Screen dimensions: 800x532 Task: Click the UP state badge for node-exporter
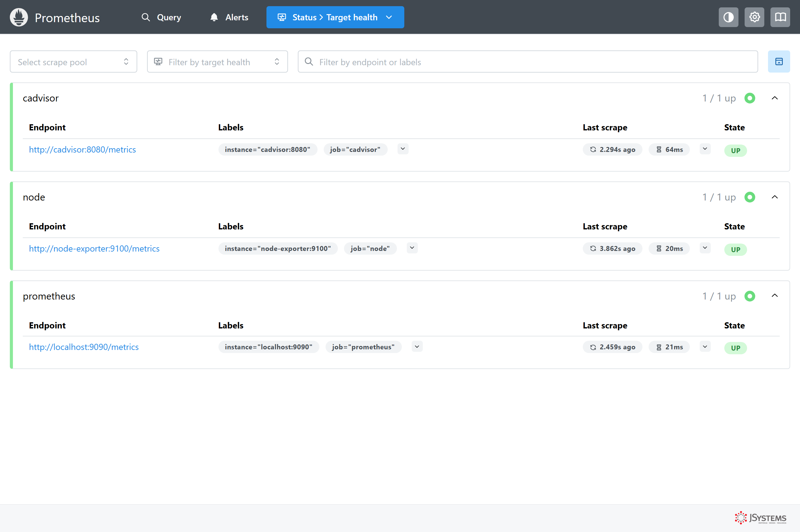click(x=735, y=250)
